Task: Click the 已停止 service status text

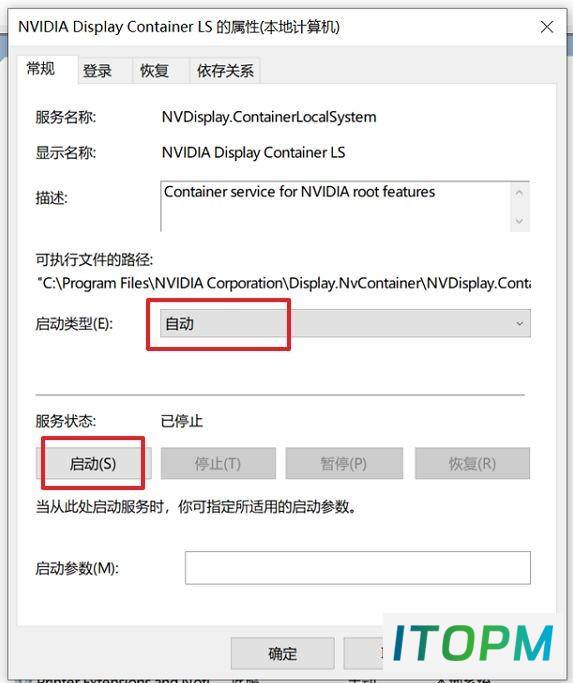Action: pyautogui.click(x=182, y=421)
